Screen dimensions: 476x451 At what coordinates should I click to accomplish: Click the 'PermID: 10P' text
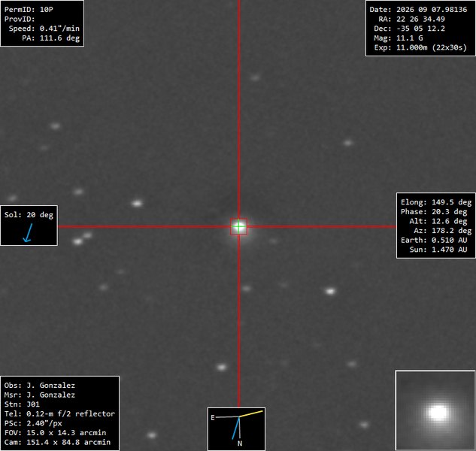(29, 10)
